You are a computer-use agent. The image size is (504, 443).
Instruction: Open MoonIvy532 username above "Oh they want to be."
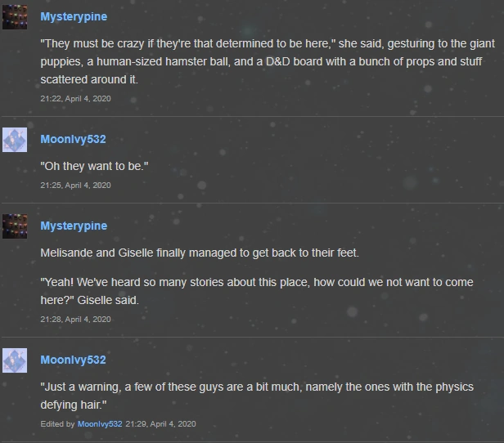point(73,139)
